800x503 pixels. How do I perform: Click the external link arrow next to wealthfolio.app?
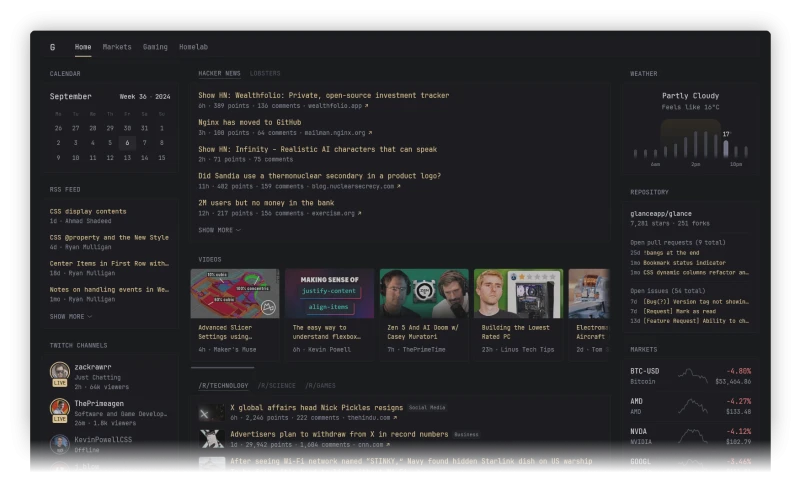[366, 105]
